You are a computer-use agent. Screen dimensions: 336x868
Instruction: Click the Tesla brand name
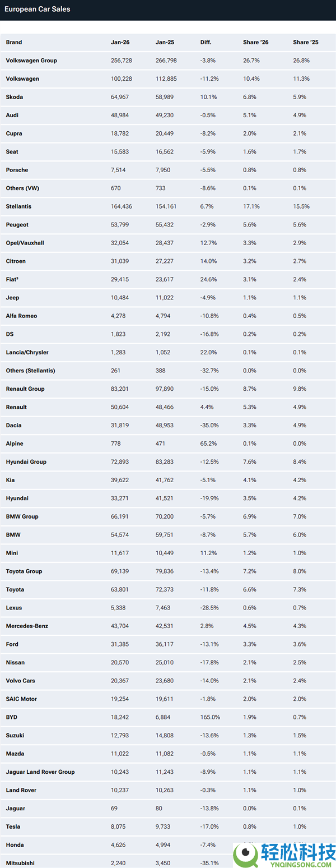[13, 827]
